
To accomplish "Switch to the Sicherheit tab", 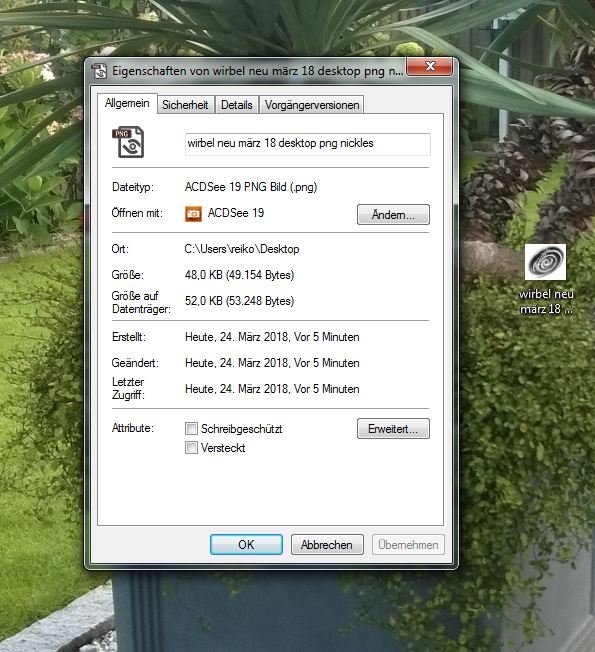I will [185, 105].
